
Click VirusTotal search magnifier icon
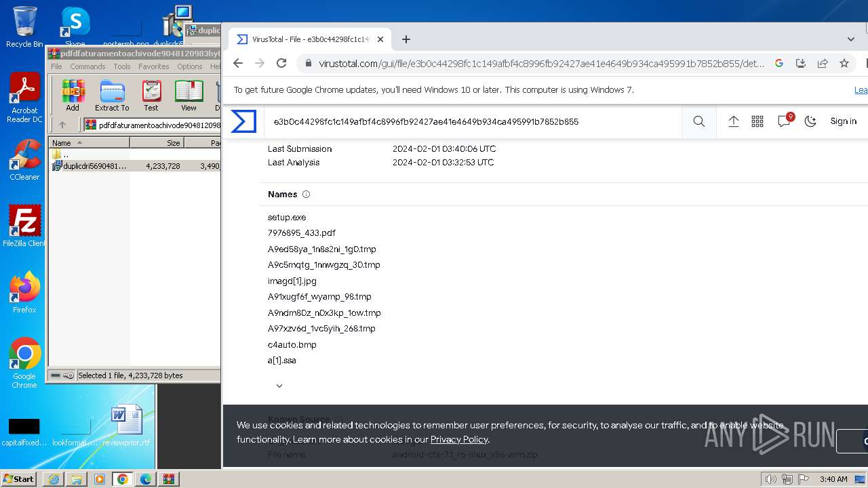pos(699,121)
